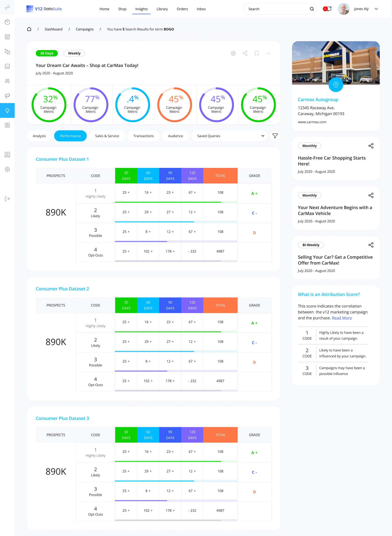Click the home breadcrumb icon
Screen dimensions: 392x536
pos(29,29)
